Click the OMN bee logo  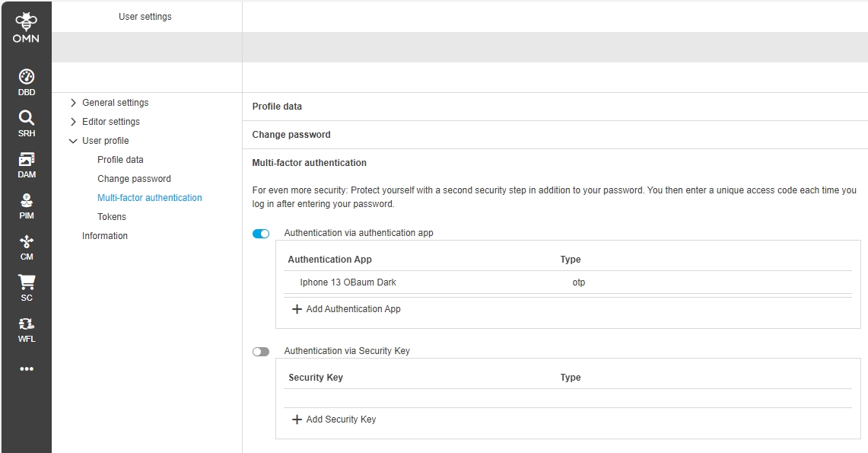click(26, 28)
